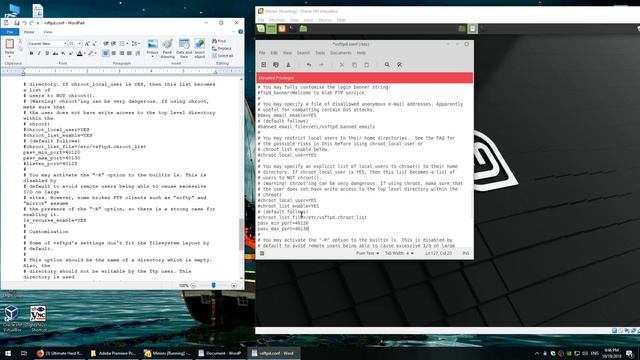This screenshot has height=360, width=640.
Task: Toggle Subscript in WordPad
Action: coord(63,53)
